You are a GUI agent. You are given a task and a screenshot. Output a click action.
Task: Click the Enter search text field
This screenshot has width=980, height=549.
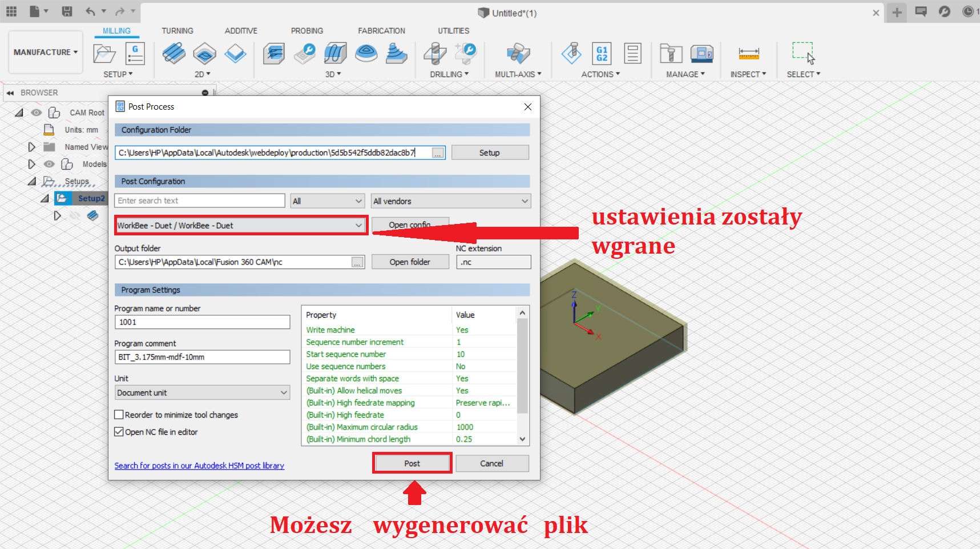(200, 201)
